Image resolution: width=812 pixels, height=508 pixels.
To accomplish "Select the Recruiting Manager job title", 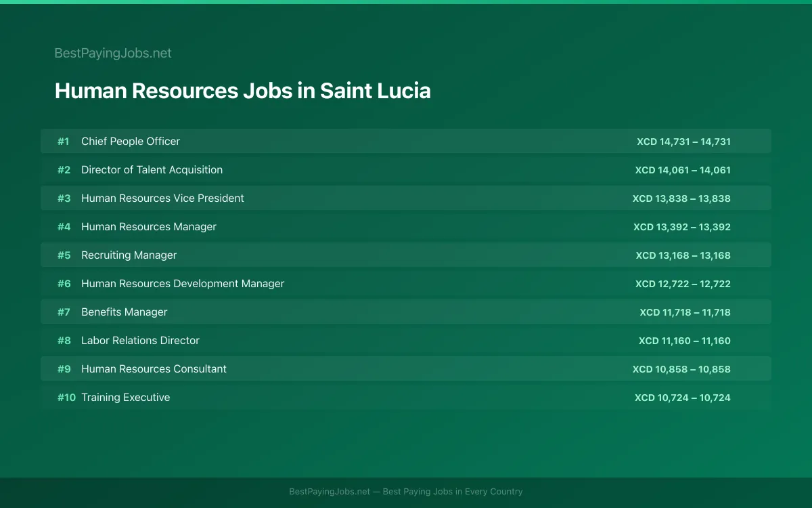I will 129,255.
